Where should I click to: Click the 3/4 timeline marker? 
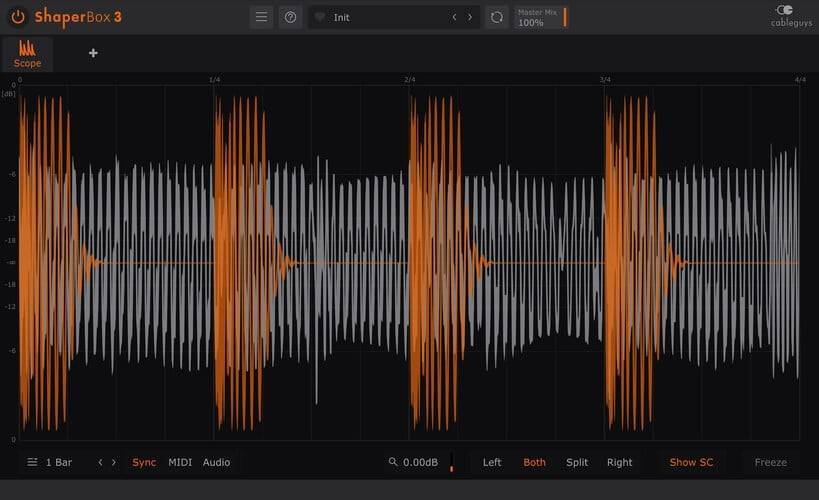point(605,80)
